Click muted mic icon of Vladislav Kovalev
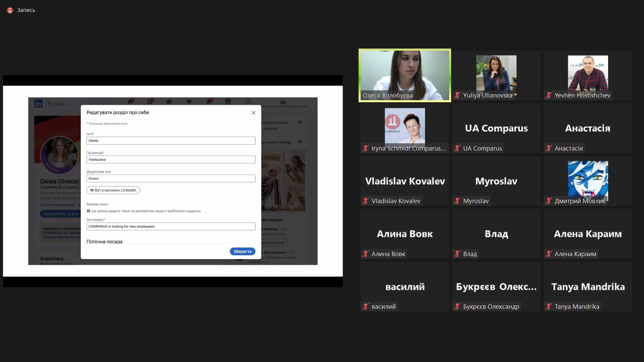Viewport: 644px width, 362px height. (366, 201)
